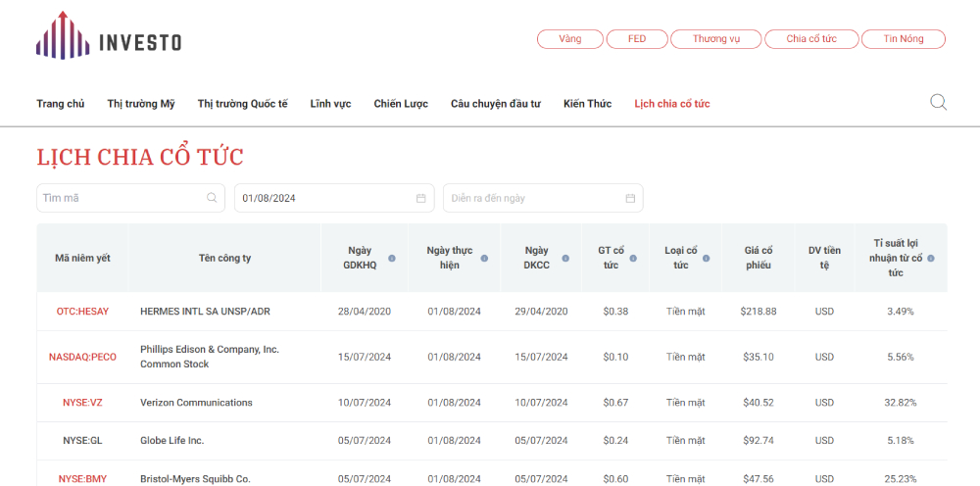The width and height of the screenshot is (980, 486).
Task: Click DKCC date 29/04/2020
Action: tap(541, 311)
